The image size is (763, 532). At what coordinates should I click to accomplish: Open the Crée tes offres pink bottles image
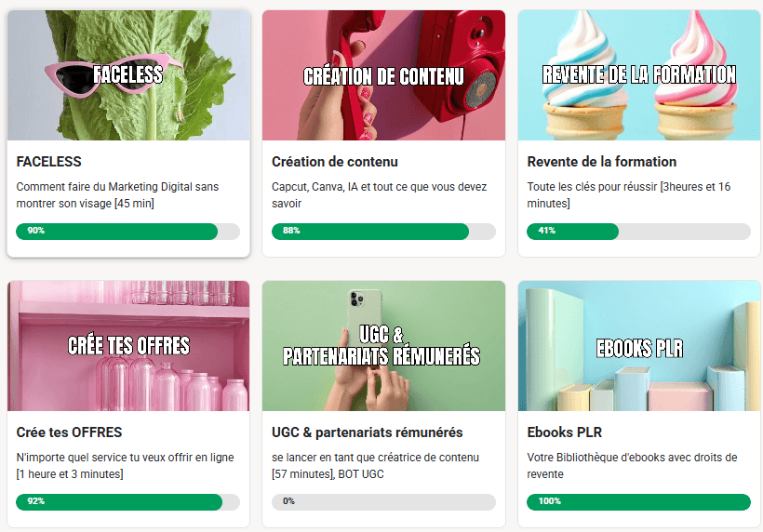[x=128, y=346]
